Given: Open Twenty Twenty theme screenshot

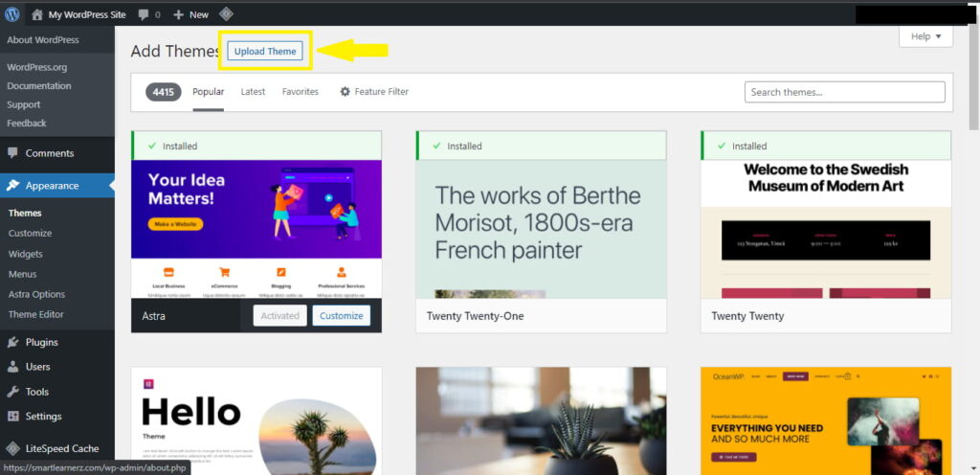Looking at the screenshot, I should [826, 229].
